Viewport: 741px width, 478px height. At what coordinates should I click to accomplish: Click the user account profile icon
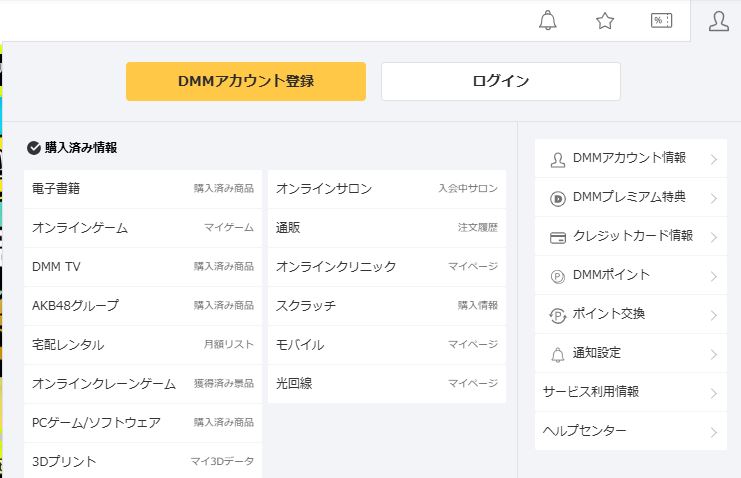pyautogui.click(x=718, y=21)
